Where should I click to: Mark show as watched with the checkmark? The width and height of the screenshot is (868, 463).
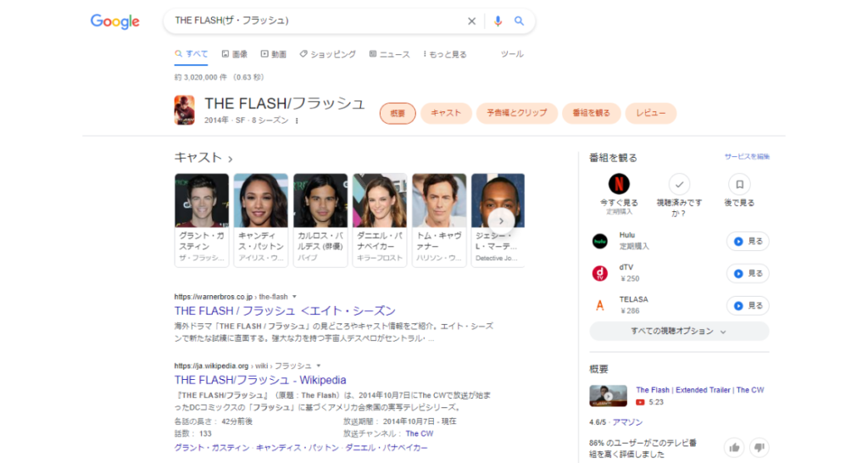[679, 184]
